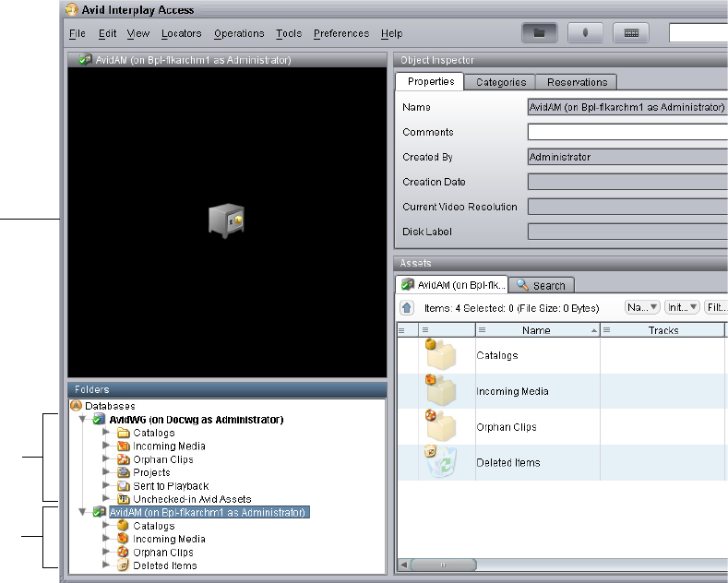The width and height of the screenshot is (728, 583).
Task: Open the Help menu
Action: coord(392,33)
